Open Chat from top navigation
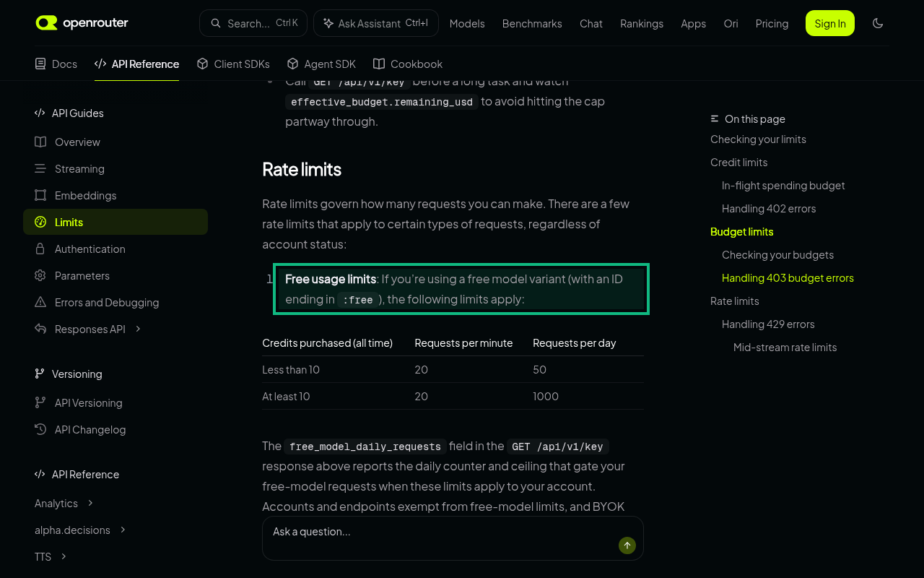 pyautogui.click(x=591, y=23)
